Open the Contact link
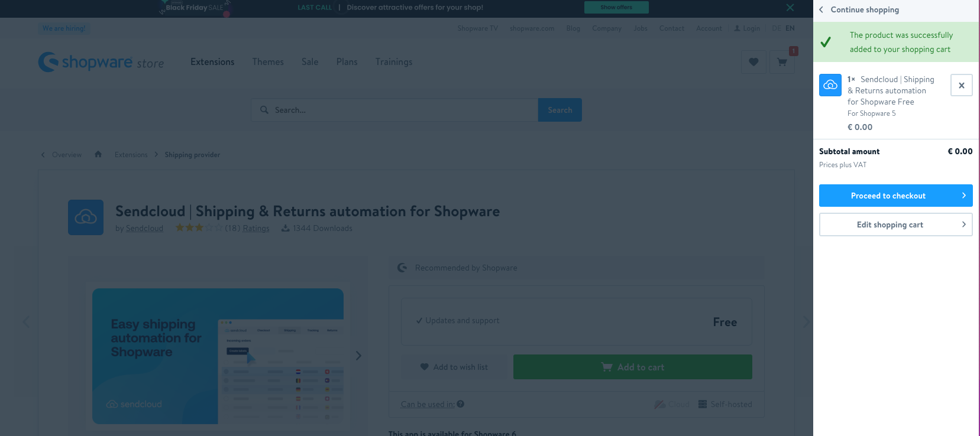Image resolution: width=980 pixels, height=436 pixels. [x=672, y=28]
